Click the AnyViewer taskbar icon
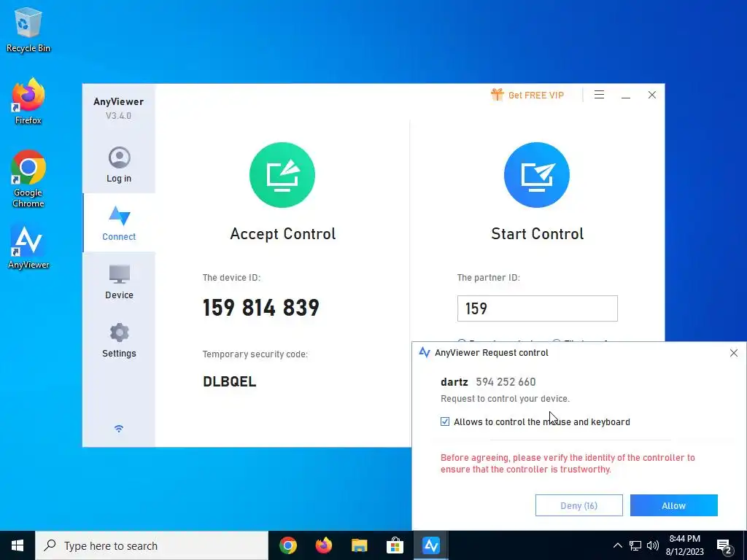Screen dimensions: 747x560 pyautogui.click(x=430, y=545)
